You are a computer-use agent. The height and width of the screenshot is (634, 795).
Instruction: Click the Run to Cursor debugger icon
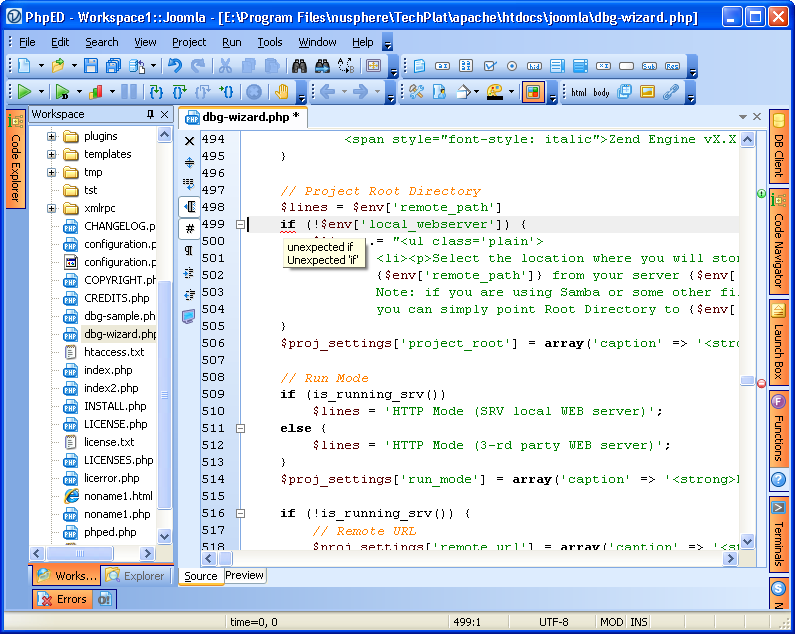click(x=226, y=92)
